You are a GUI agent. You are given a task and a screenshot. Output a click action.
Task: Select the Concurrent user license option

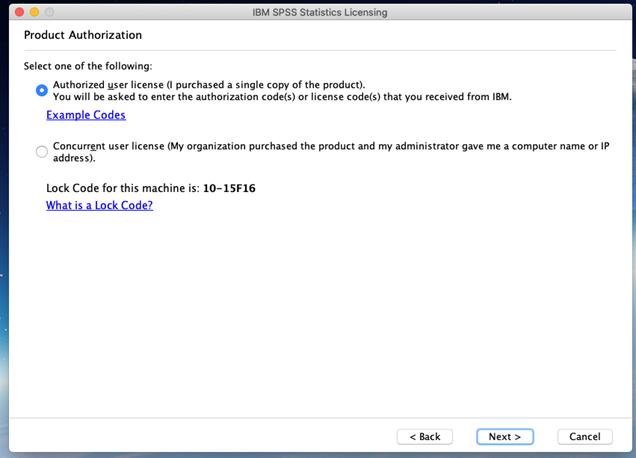41,152
